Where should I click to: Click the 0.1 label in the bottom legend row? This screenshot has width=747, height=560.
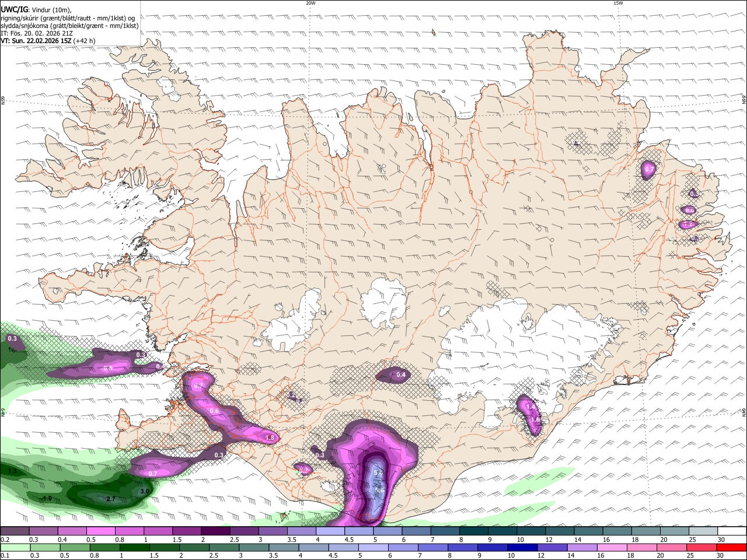[x=5, y=556]
